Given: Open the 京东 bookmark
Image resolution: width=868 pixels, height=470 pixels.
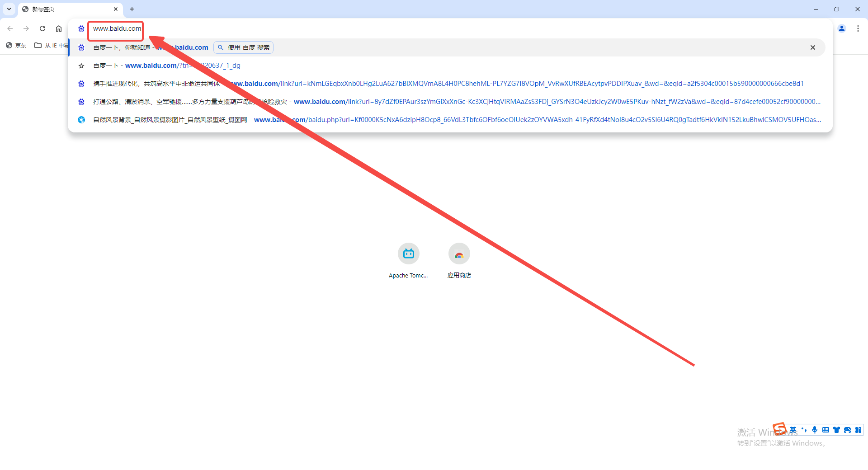Looking at the screenshot, I should click(16, 45).
